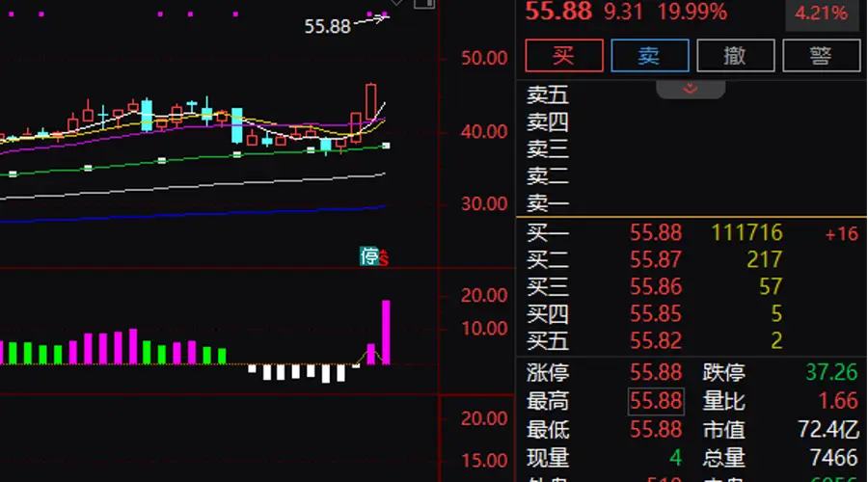The height and width of the screenshot is (482, 868).
Task: Click the large 55.88 header price
Action: (558, 12)
